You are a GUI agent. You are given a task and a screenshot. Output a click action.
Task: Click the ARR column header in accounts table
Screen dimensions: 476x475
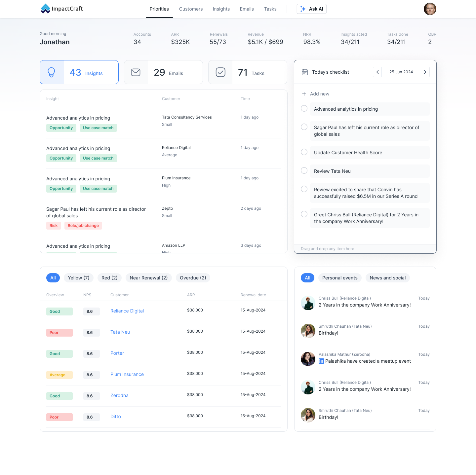[191, 295]
